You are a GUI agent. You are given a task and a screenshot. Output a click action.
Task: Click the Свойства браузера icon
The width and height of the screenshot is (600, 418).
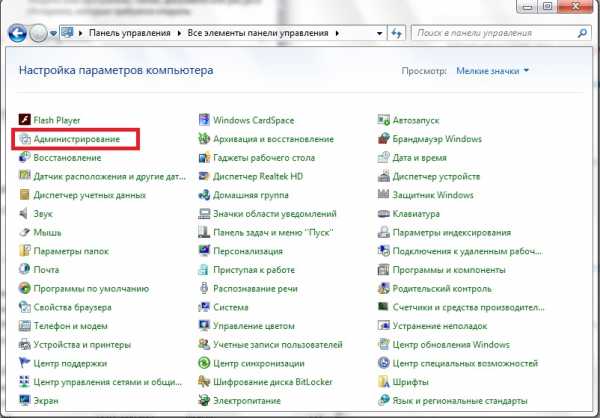[x=24, y=307]
